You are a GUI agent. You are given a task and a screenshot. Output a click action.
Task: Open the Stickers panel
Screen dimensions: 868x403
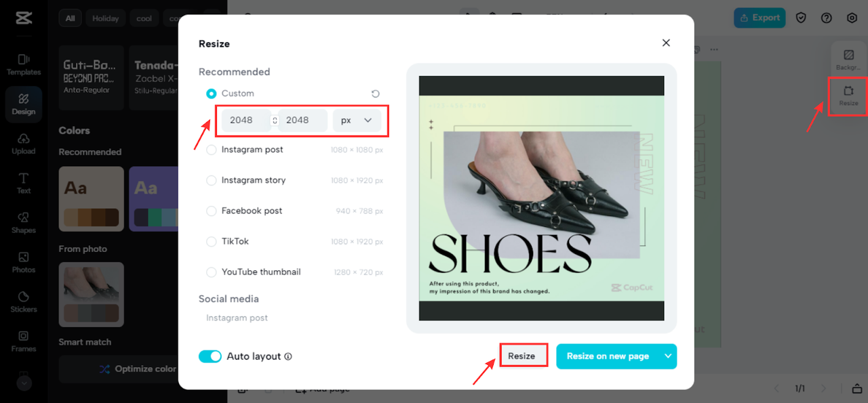[x=24, y=301]
